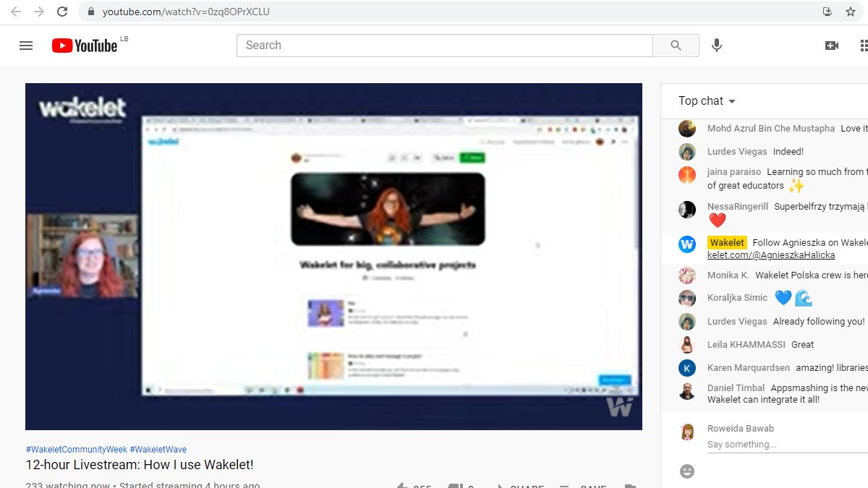
Task: Click Daniel Timbal's Appsmashing message
Action: tap(788, 394)
